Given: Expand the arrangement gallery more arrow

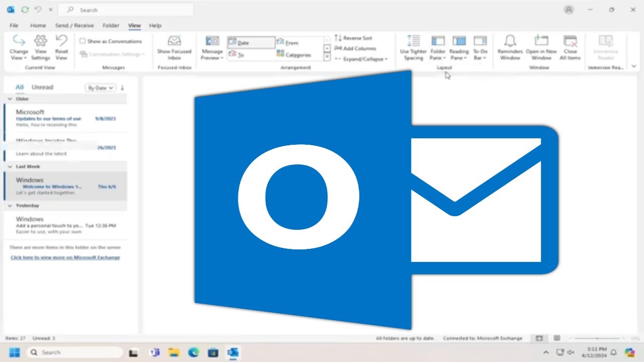Looking at the screenshot, I should tap(327, 57).
